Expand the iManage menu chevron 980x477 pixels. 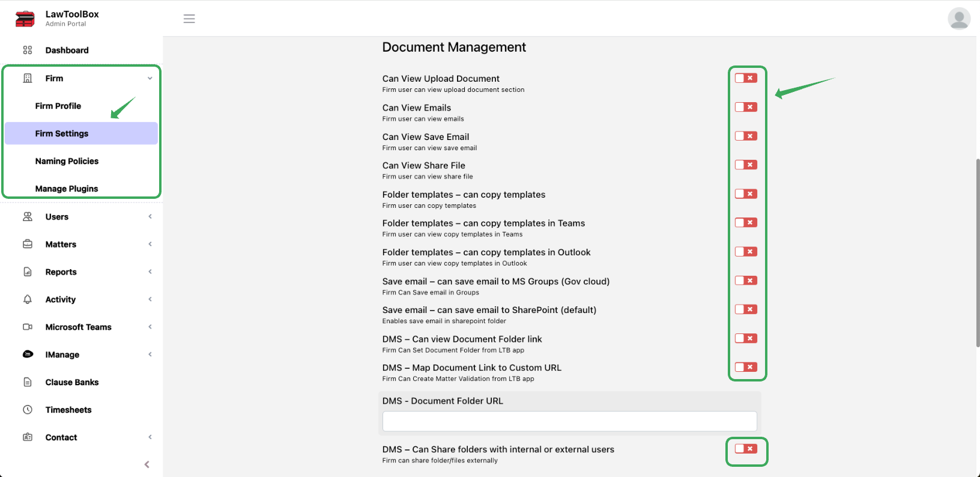tap(150, 354)
